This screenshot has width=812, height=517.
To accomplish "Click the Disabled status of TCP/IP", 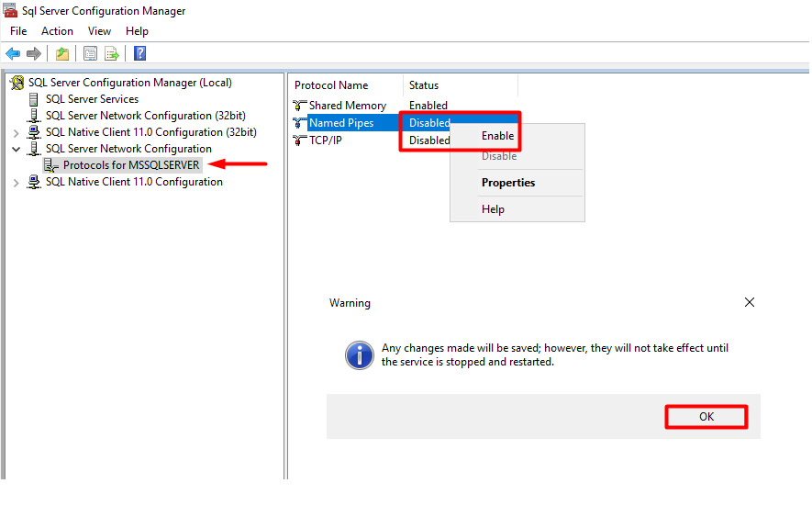I will point(429,140).
